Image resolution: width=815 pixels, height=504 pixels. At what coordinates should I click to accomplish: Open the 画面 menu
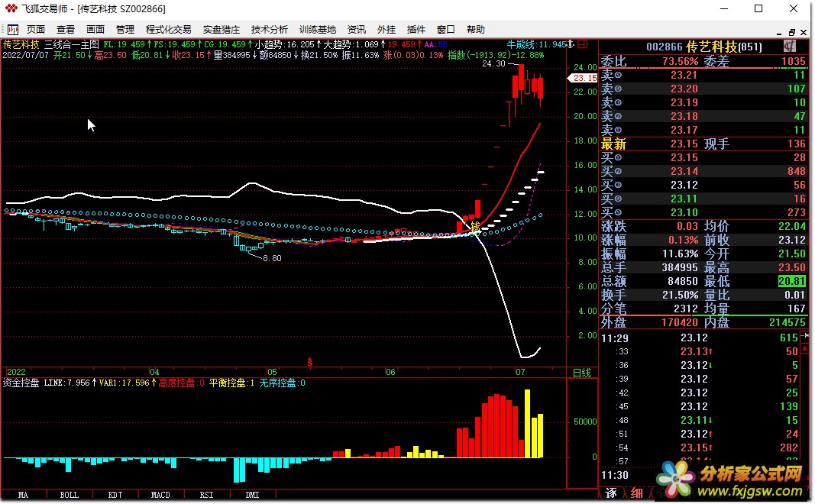coord(95,30)
